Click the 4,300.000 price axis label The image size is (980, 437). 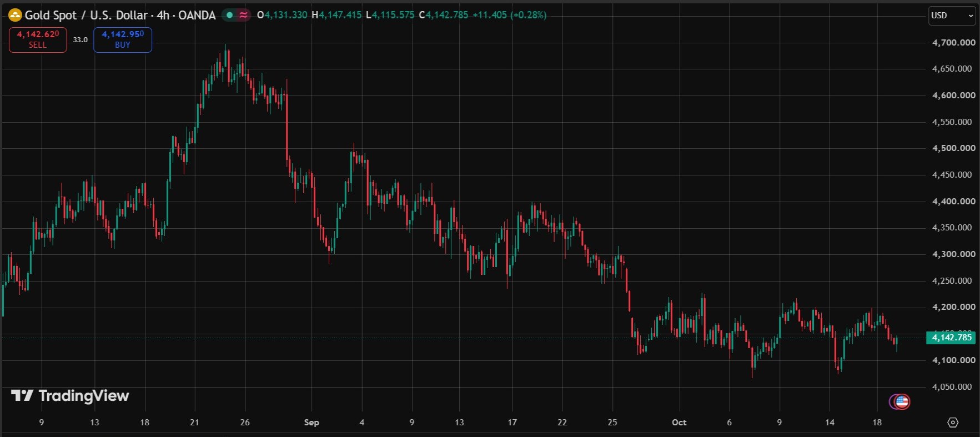point(953,254)
